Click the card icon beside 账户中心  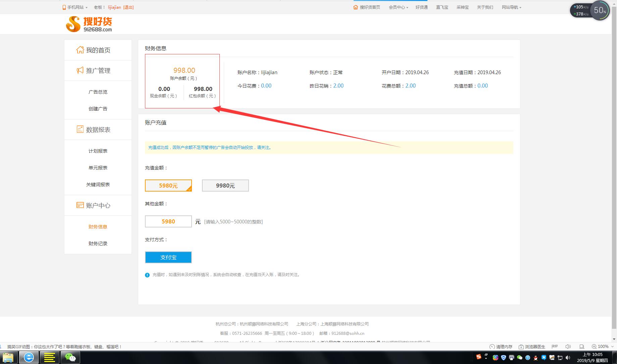click(x=80, y=205)
